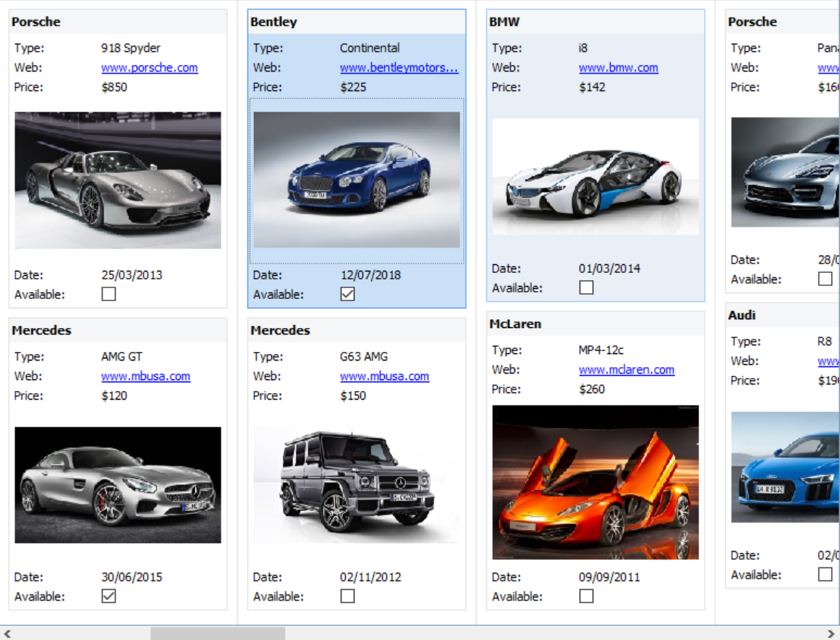This screenshot has width=840, height=640.
Task: Click the date 12/07/2018
Action: (370, 275)
